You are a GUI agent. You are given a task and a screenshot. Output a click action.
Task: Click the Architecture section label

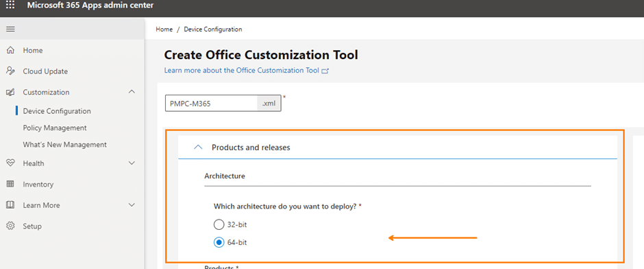pos(225,176)
